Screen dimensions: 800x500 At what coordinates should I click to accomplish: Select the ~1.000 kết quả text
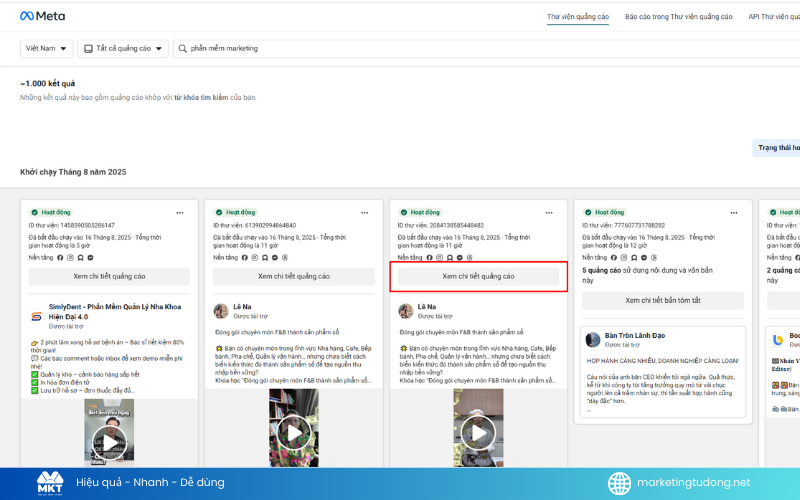(47, 83)
